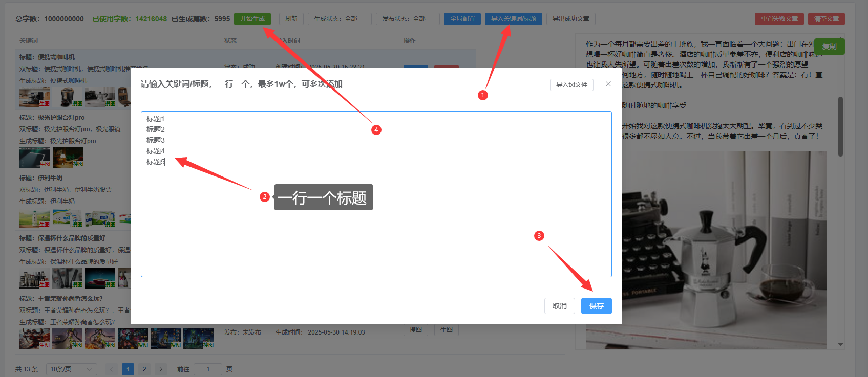Open the 发布状态 dropdown

[x=408, y=19]
